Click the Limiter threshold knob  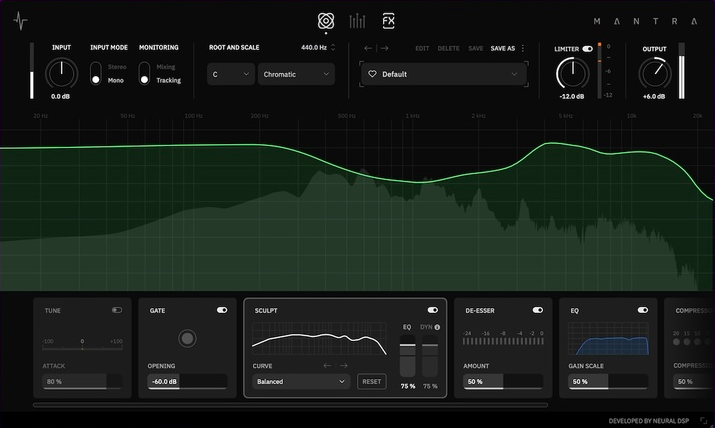pos(572,73)
